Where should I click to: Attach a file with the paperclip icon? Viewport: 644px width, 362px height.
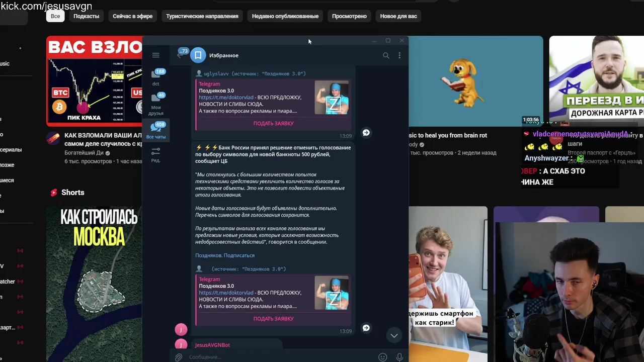click(x=178, y=357)
